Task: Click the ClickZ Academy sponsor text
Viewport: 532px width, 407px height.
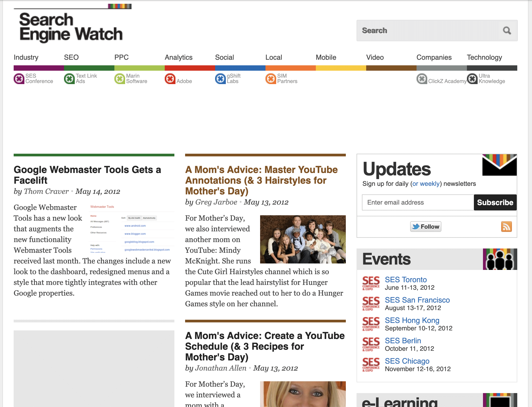Action: (447, 81)
